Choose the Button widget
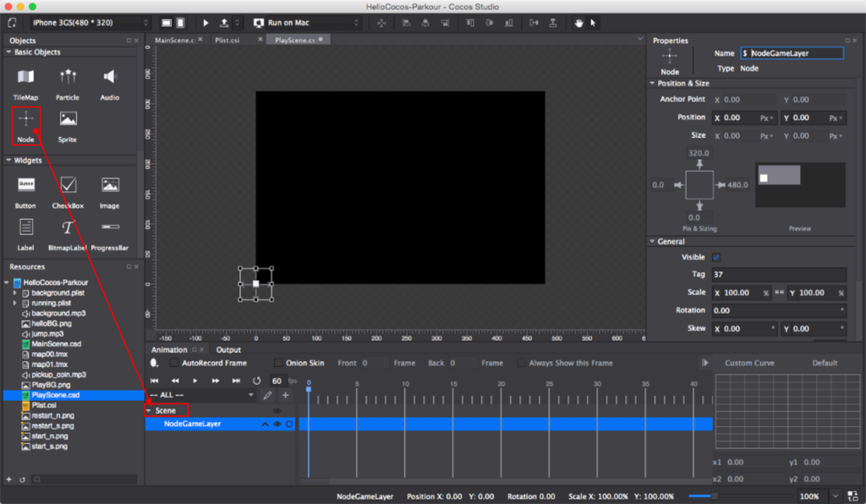866x504 pixels. (x=25, y=192)
